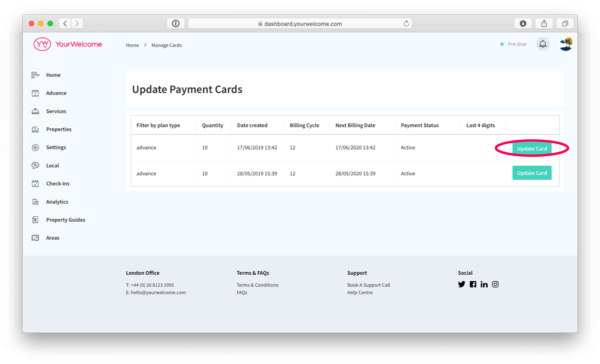
Task: Click the browser address bar
Action: pyautogui.click(x=300, y=23)
